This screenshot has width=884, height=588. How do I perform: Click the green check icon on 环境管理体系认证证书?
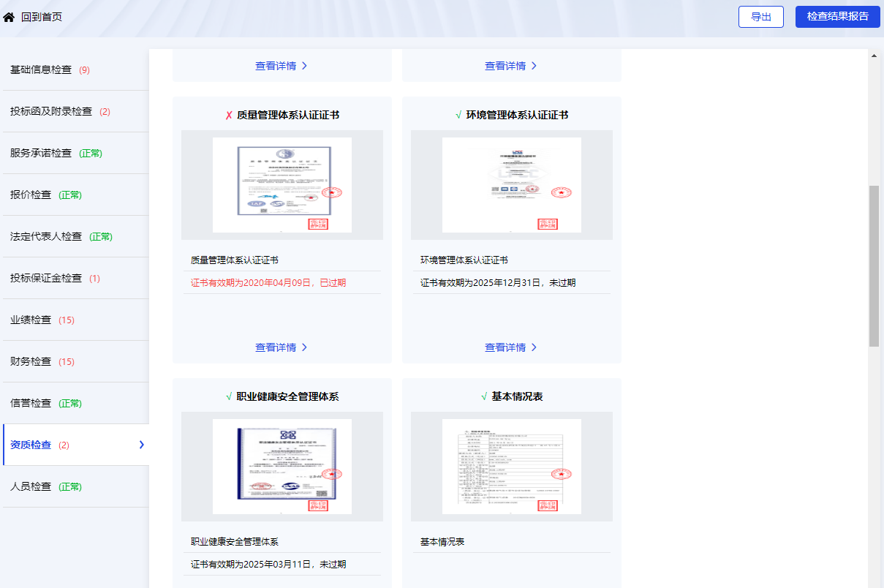tap(458, 116)
